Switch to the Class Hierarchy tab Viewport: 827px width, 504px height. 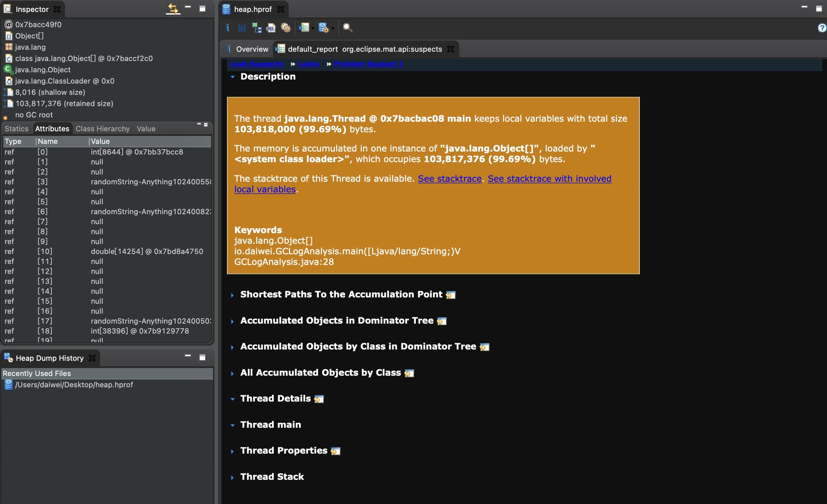click(x=102, y=129)
